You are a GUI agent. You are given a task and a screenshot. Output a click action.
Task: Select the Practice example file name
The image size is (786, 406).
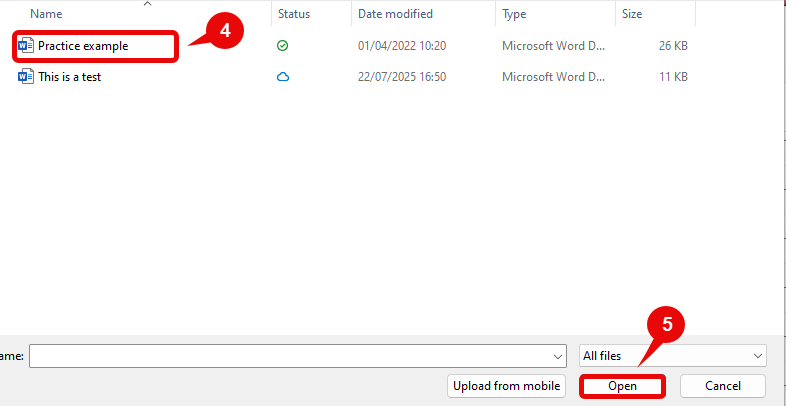pos(83,46)
